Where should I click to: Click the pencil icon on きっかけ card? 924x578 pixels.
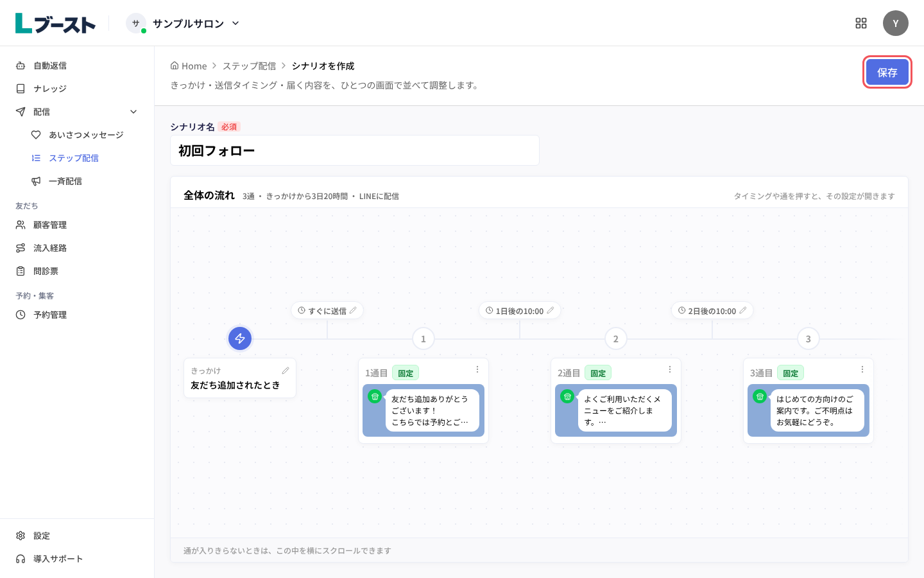coord(286,371)
